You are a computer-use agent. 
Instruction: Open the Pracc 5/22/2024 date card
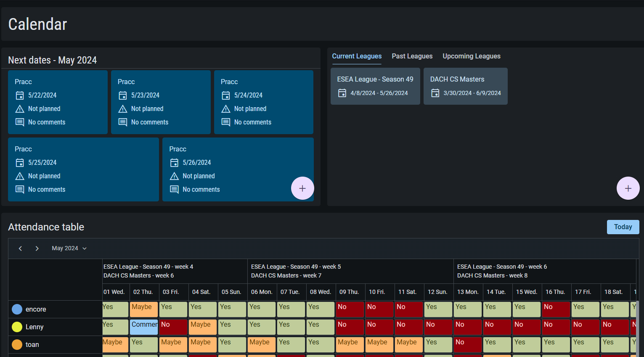[58, 102]
